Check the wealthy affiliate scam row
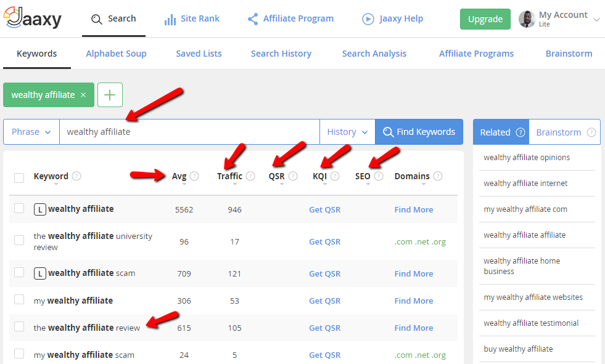Viewport: 605px width, 364px height. (x=19, y=272)
